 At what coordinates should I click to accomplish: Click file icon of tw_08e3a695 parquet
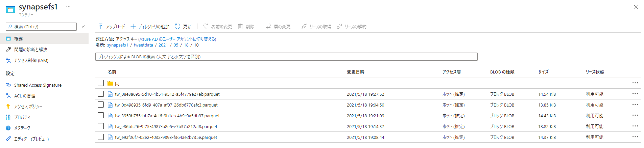(x=110, y=94)
